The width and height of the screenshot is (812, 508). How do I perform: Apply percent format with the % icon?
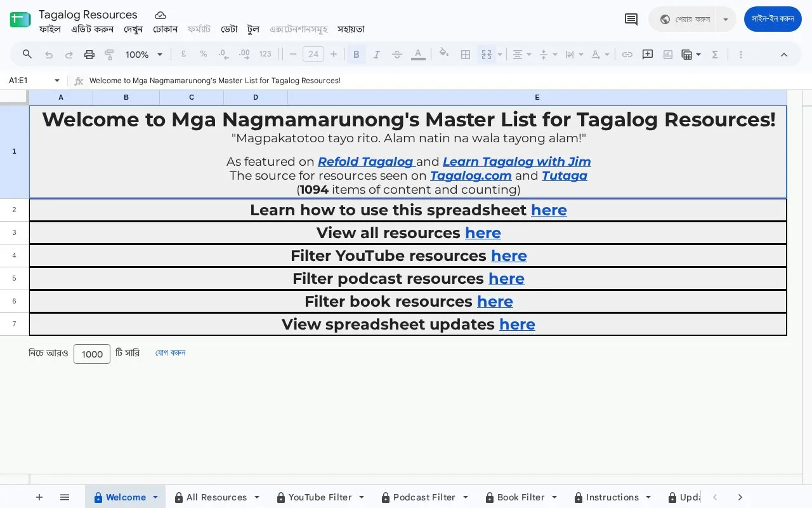point(204,55)
